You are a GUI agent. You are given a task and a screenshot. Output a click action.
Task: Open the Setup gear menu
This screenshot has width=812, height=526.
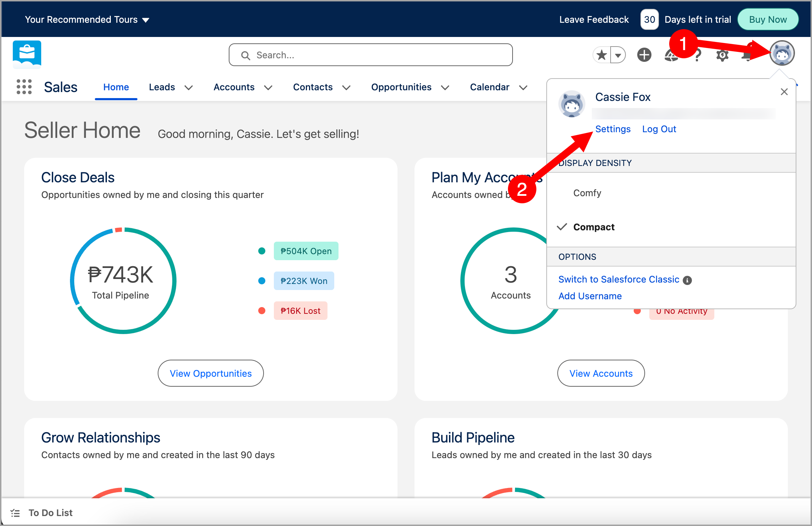(722, 55)
